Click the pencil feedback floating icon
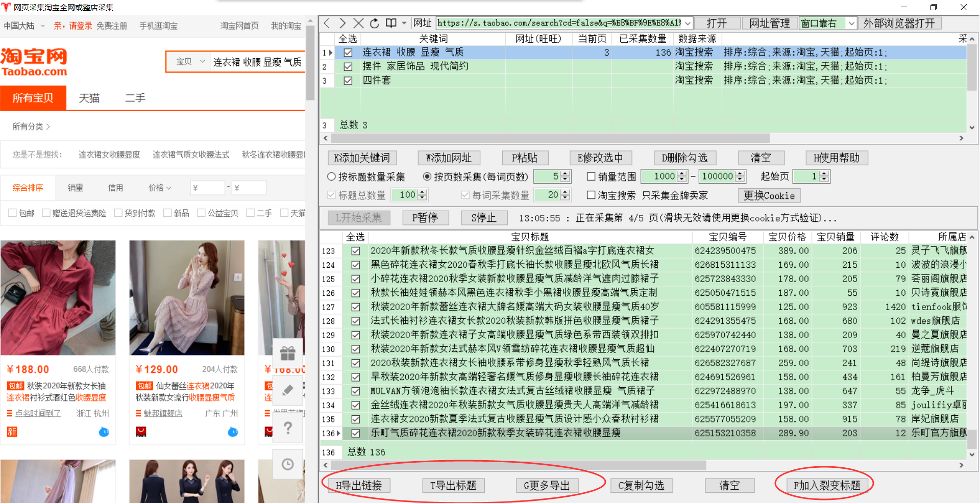This screenshot has height=503, width=980. pos(288,390)
